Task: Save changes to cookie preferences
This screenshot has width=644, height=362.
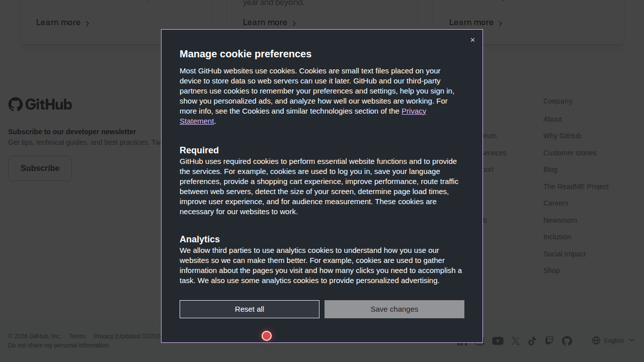Action: [394, 309]
